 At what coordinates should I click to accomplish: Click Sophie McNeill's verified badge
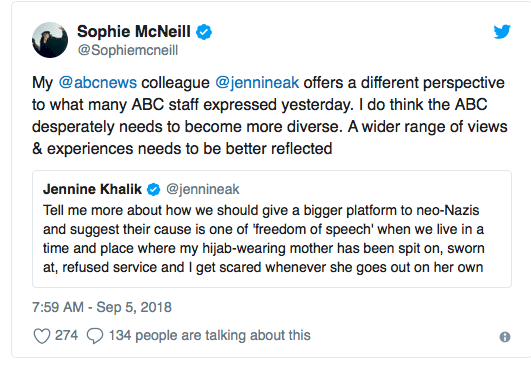coord(204,32)
